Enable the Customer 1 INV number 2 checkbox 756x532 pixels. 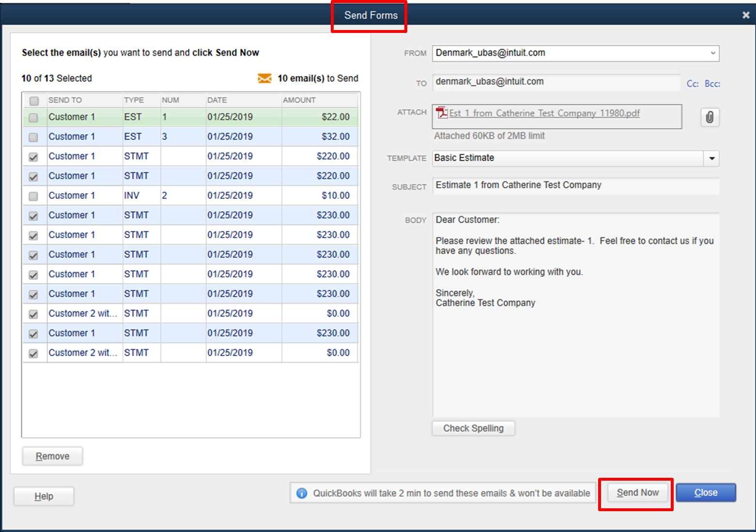(x=33, y=196)
